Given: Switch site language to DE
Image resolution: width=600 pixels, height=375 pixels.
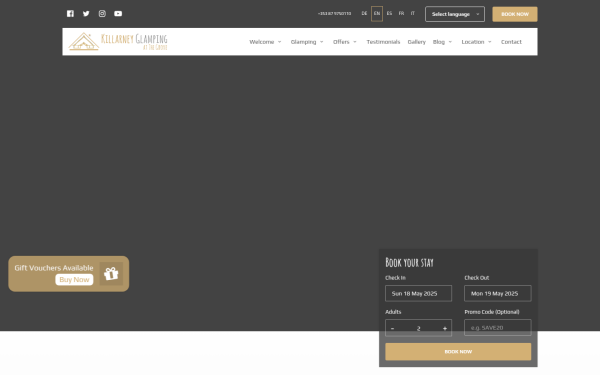Looking at the screenshot, I should pos(364,14).
